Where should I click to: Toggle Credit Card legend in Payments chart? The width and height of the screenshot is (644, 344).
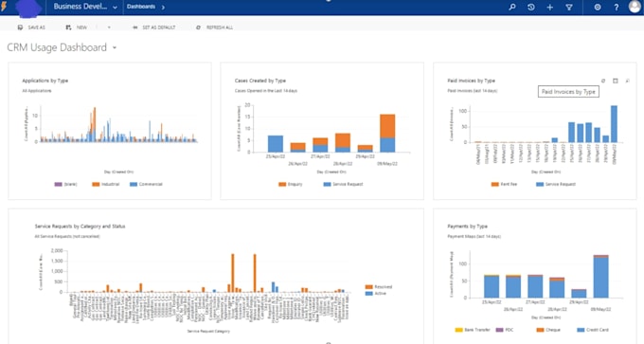(x=593, y=330)
